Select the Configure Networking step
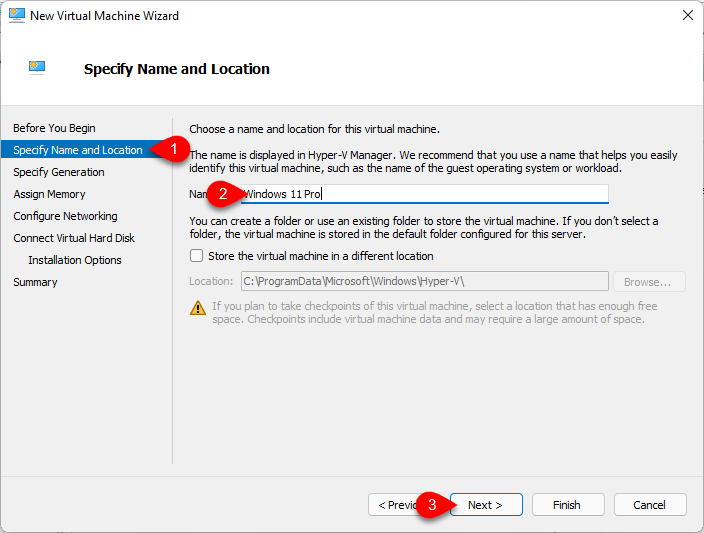704x533 pixels. (x=66, y=216)
